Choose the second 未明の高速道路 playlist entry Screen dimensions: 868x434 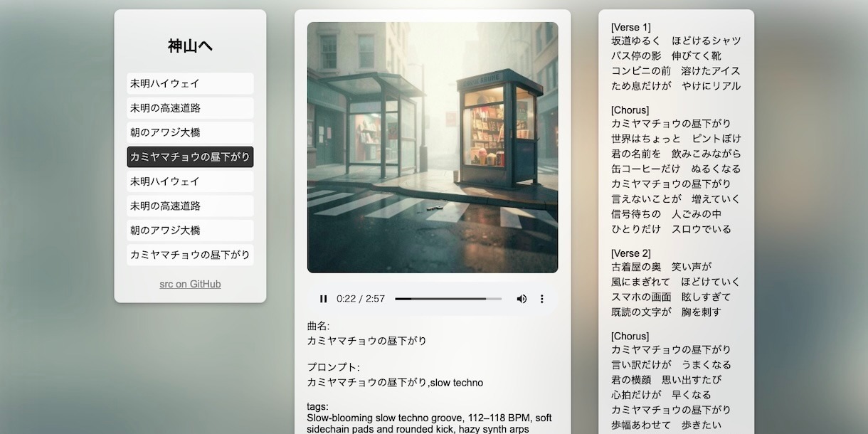[190, 206]
